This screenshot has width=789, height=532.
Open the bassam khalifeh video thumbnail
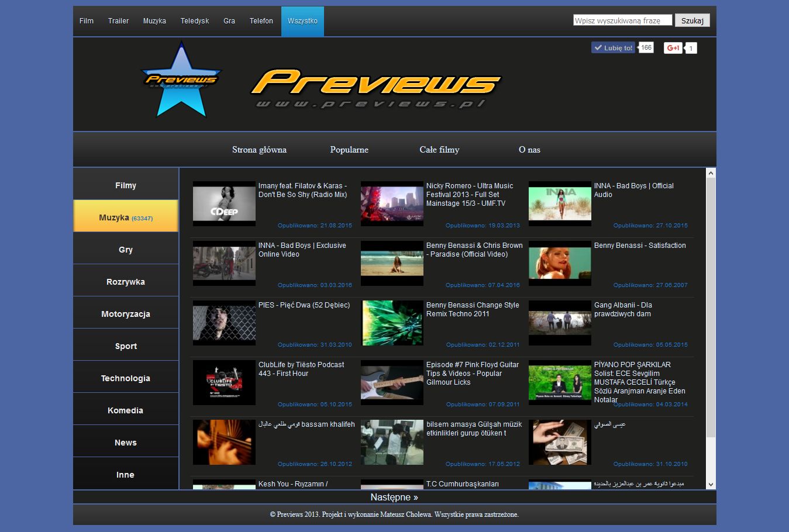(x=224, y=442)
